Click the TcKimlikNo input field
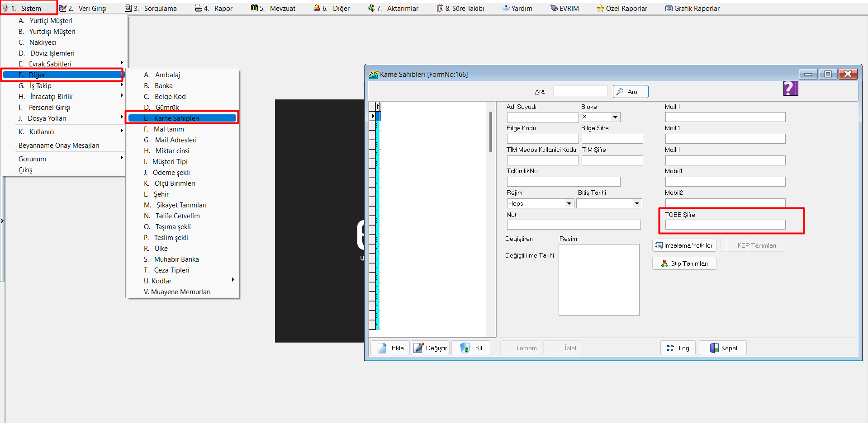Image resolution: width=868 pixels, height=423 pixels. pyautogui.click(x=564, y=182)
